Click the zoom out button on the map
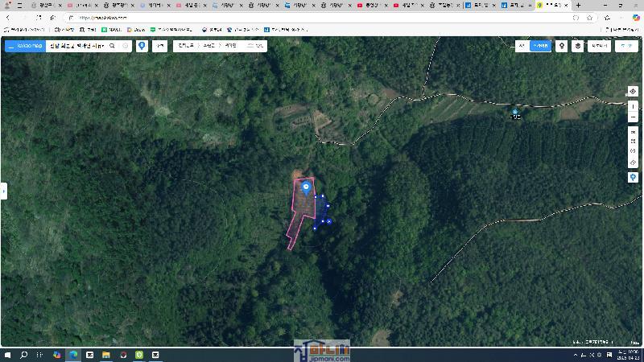This screenshot has width=644, height=362. [634, 117]
